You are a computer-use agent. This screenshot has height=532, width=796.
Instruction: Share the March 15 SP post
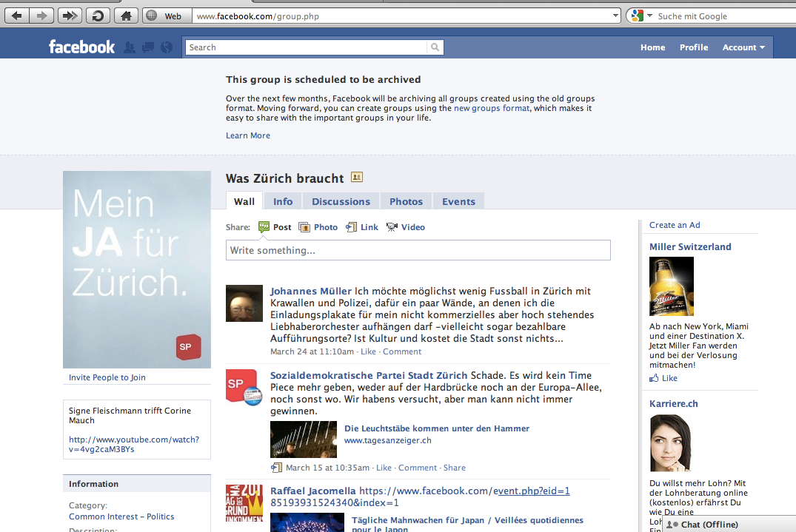tap(455, 468)
